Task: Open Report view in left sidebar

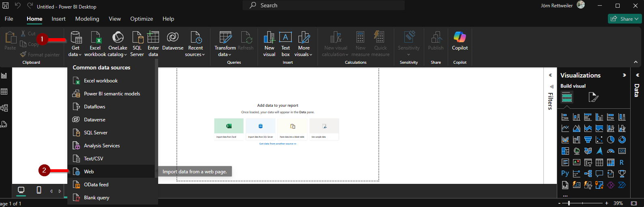Action: pyautogui.click(x=4, y=75)
